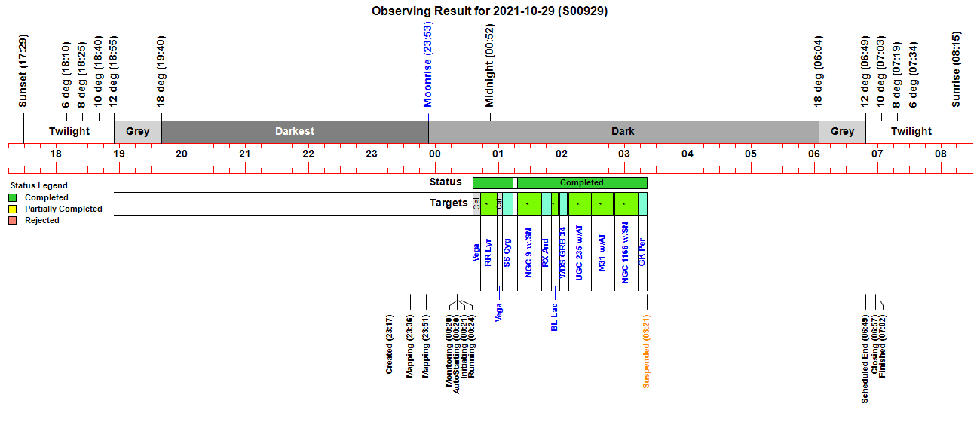Click the 18 deg (19:40) evening marker
This screenshot has height=422, width=980.
tap(161, 72)
